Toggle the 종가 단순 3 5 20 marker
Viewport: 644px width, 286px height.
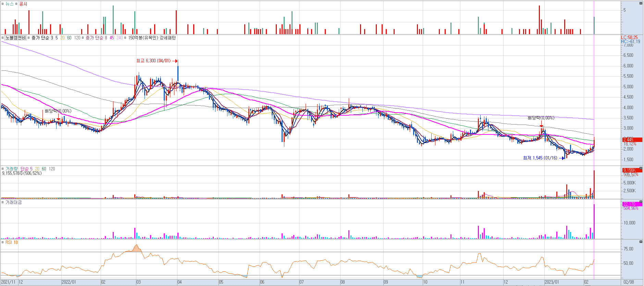click(x=29, y=38)
